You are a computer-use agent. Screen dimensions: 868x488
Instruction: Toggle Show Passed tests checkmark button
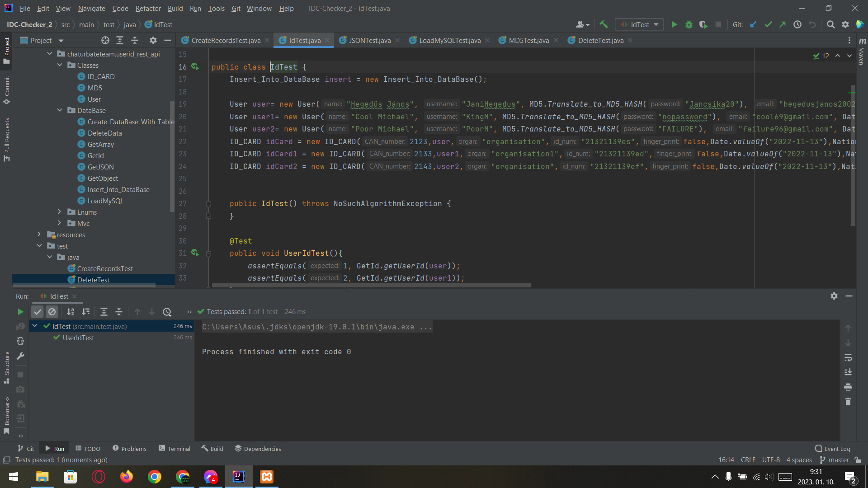(x=38, y=312)
